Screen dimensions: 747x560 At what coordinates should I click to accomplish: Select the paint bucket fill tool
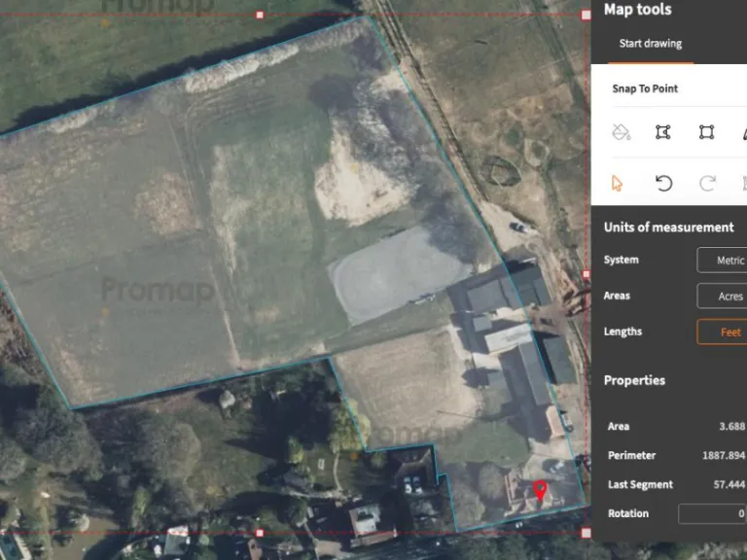click(621, 132)
